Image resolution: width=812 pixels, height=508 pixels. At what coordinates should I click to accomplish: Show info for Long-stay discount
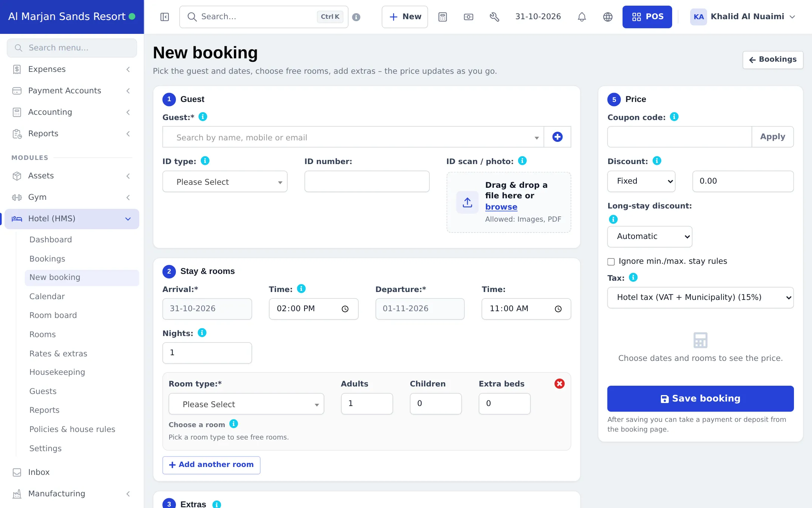point(613,219)
